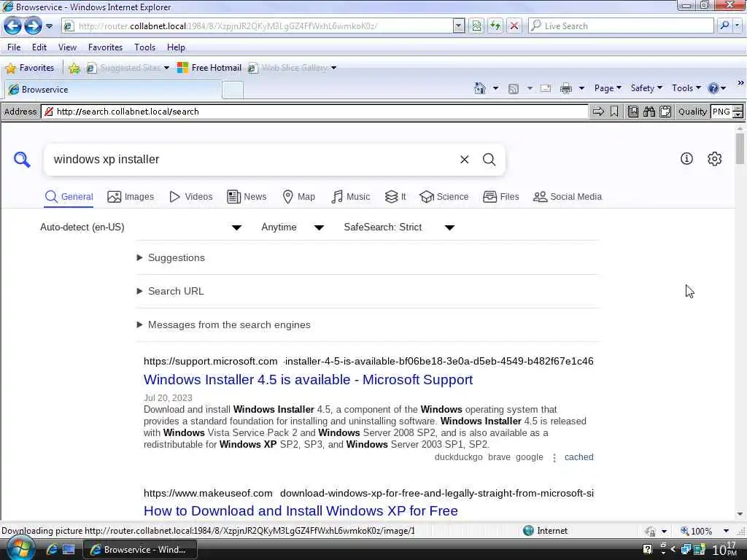
Task: Click the Print icon
Action: click(x=565, y=88)
